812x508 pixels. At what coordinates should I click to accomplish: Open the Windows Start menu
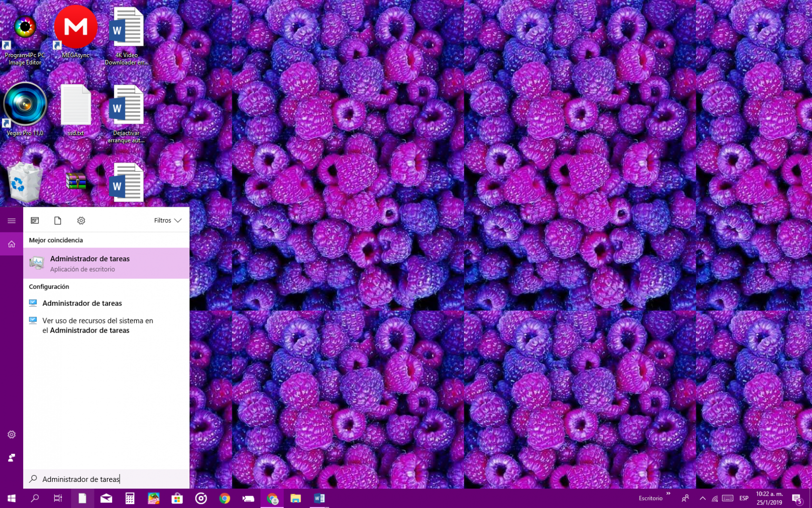click(11, 498)
